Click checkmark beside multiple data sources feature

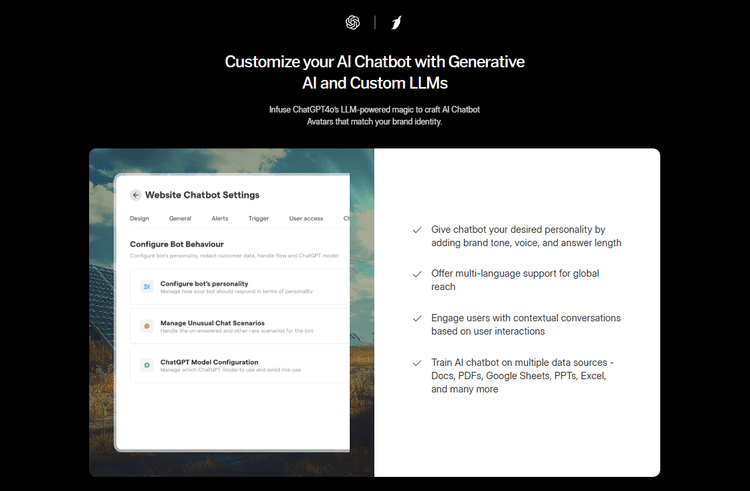point(417,362)
